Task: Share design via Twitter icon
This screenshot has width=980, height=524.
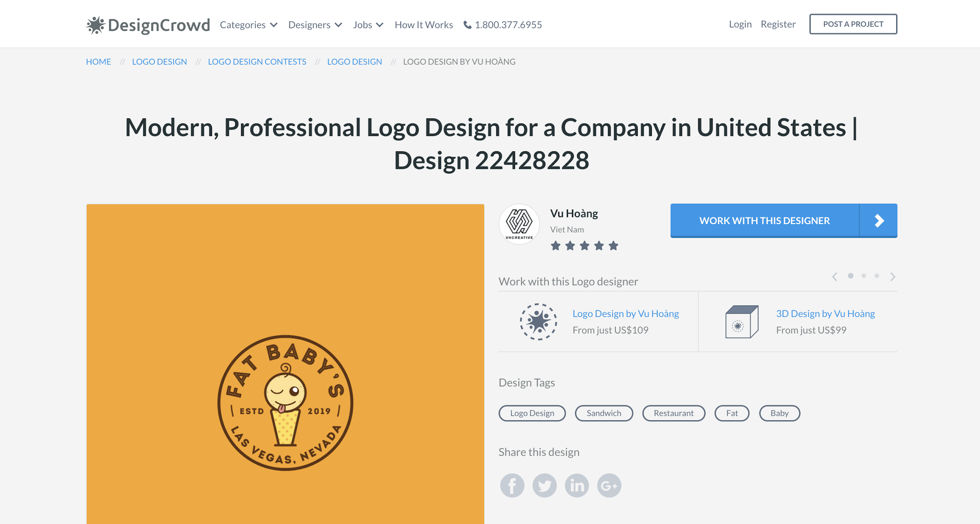Action: click(x=544, y=486)
